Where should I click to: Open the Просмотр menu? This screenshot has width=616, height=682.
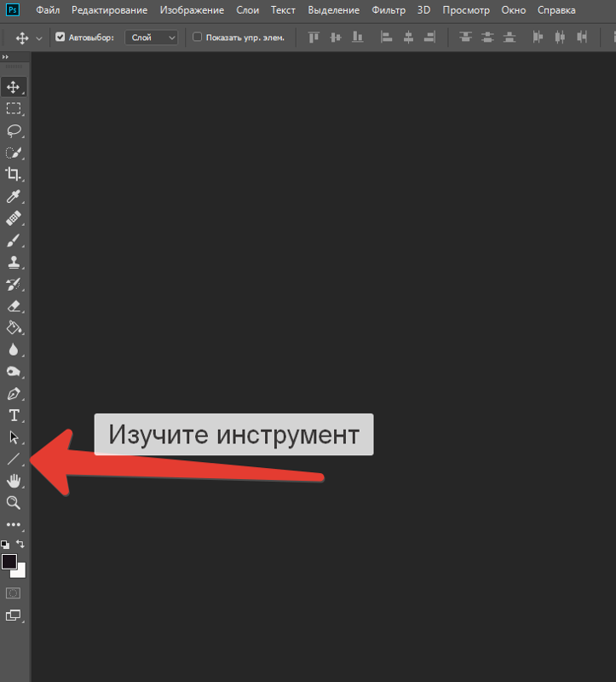click(x=465, y=10)
